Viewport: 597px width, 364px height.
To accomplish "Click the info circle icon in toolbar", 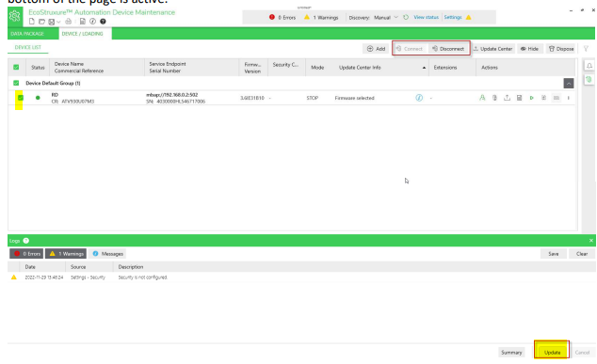I will 92,22.
